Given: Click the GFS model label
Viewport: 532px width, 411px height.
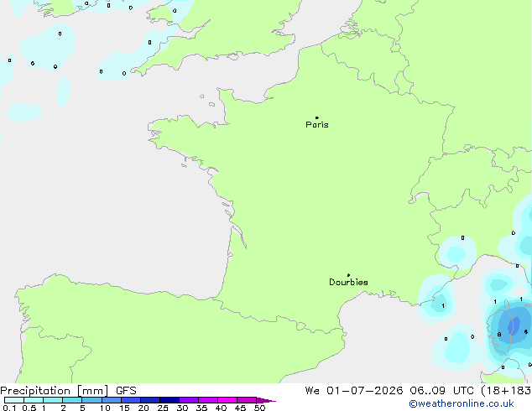Looking at the screenshot, I should coord(126,391).
